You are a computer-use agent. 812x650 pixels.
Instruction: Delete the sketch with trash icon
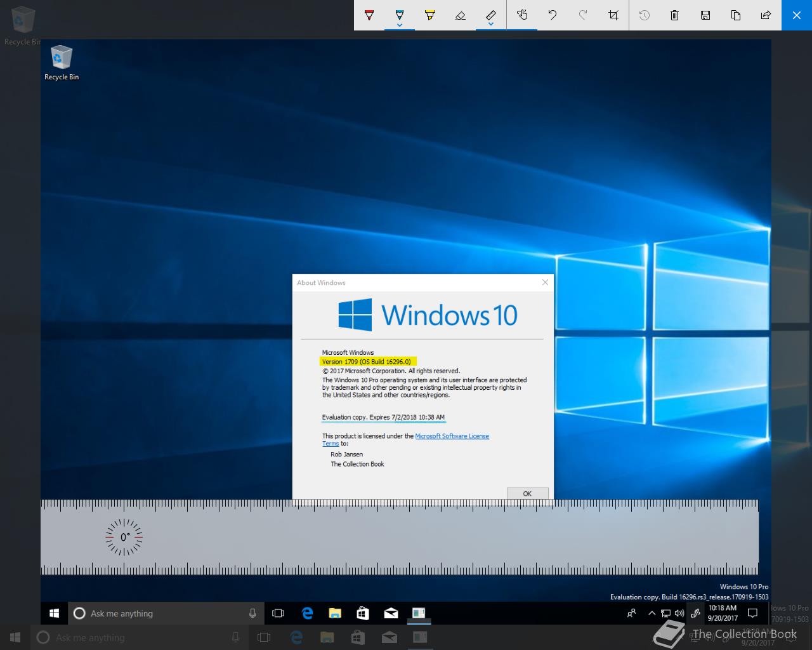coord(675,15)
